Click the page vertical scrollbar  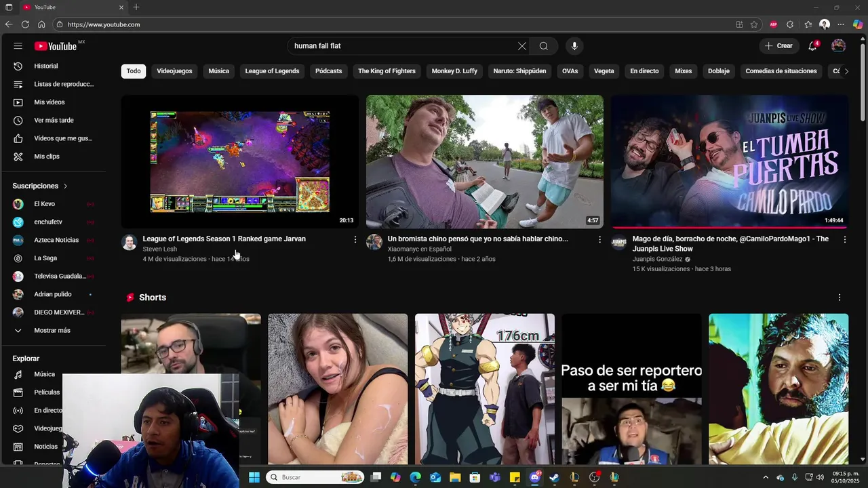[x=863, y=81]
